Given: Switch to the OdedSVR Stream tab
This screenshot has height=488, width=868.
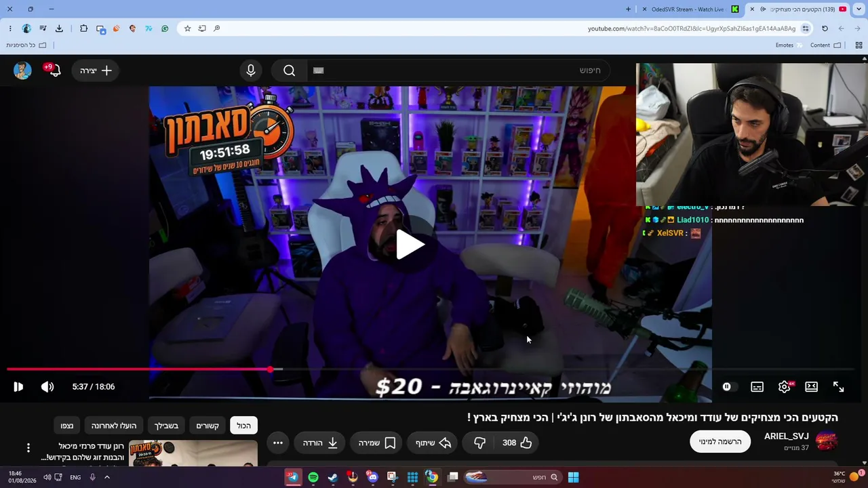Looking at the screenshot, I should coord(688,9).
